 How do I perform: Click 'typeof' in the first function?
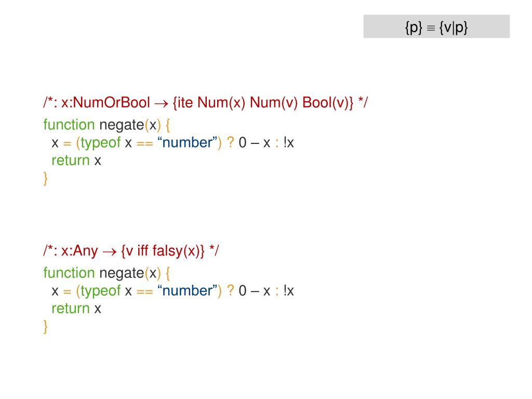[x=100, y=143]
